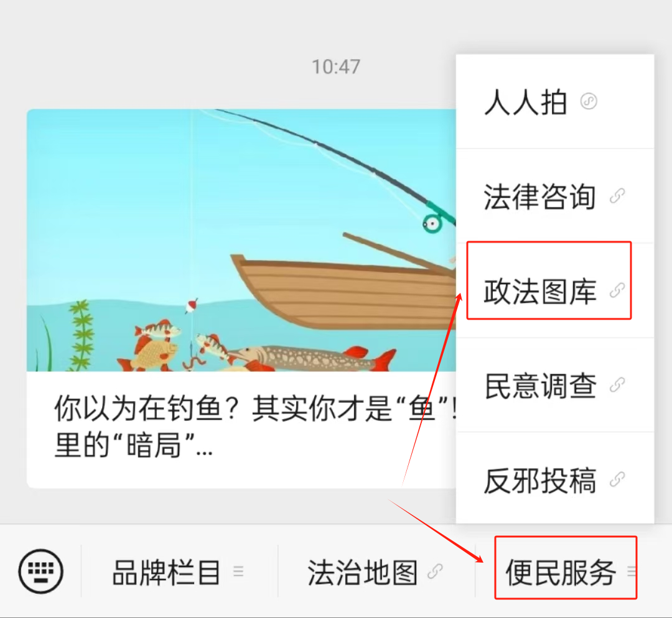This screenshot has height=618, width=672.
Task: Select 人人拍 from popup menu
Action: [x=555, y=101]
